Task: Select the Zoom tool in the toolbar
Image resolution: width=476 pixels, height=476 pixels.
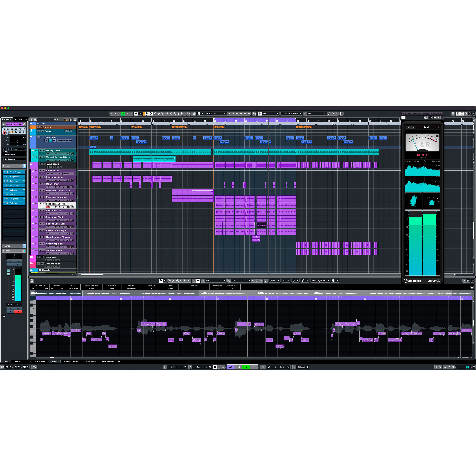Action: coord(175,114)
